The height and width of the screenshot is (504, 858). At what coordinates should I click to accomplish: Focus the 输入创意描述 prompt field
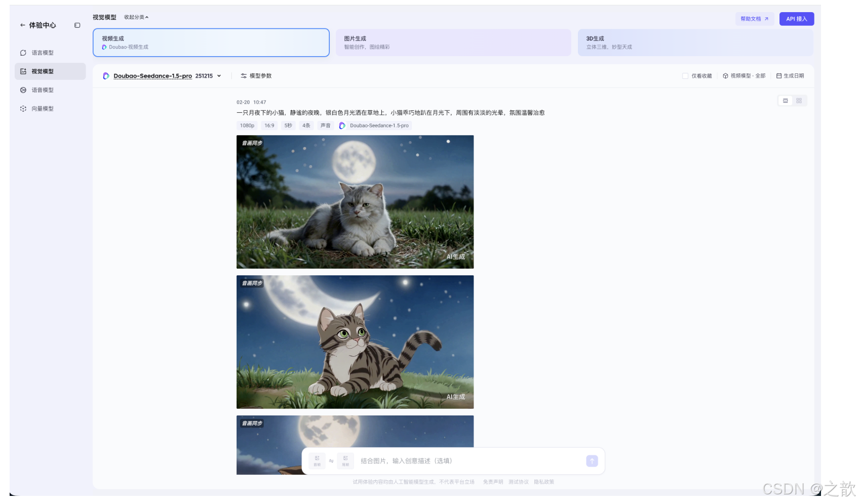[470, 461]
